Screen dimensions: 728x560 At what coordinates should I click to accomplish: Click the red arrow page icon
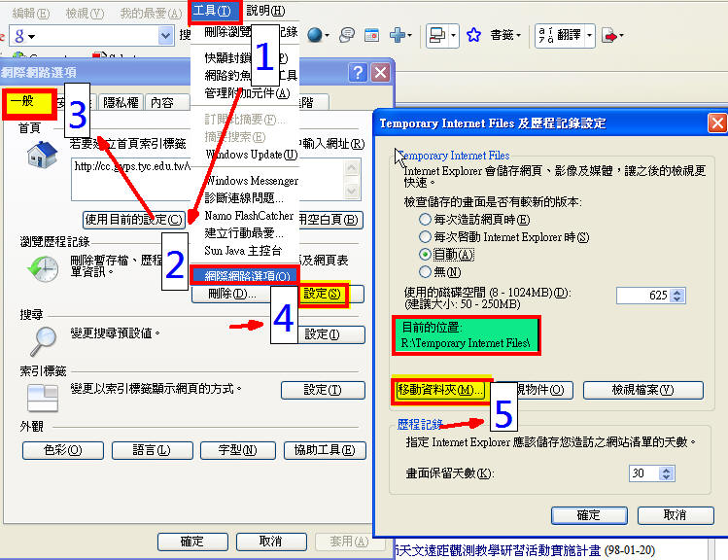click(x=608, y=35)
